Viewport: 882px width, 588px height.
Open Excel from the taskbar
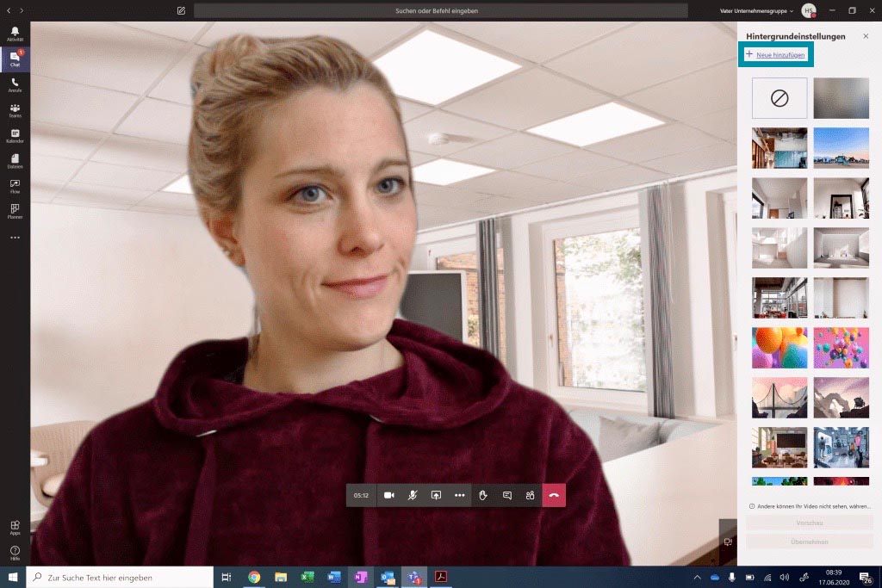(307, 578)
